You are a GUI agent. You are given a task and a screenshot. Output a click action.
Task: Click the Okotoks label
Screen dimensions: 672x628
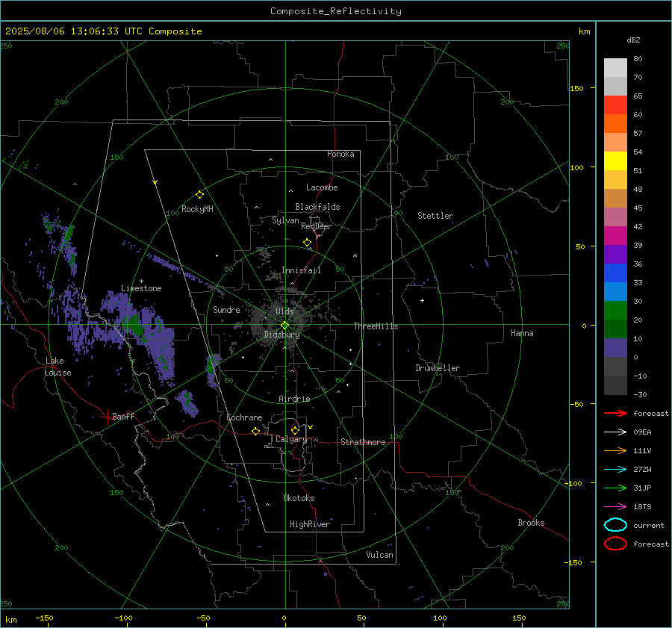[x=299, y=498]
